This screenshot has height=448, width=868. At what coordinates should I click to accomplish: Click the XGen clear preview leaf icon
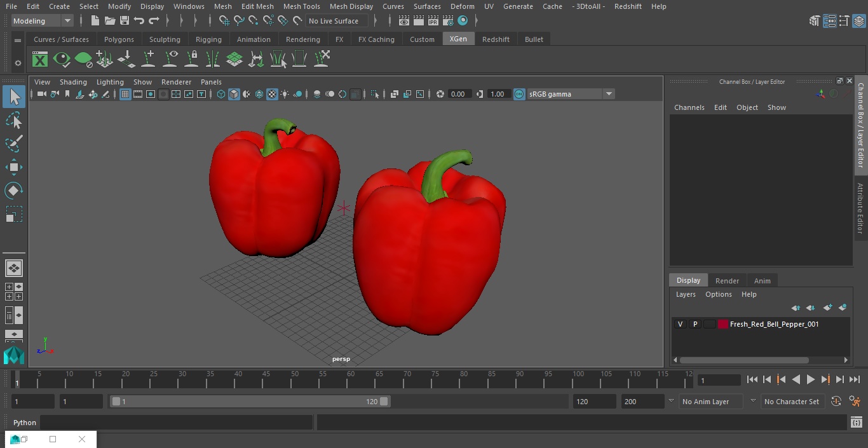[83, 60]
